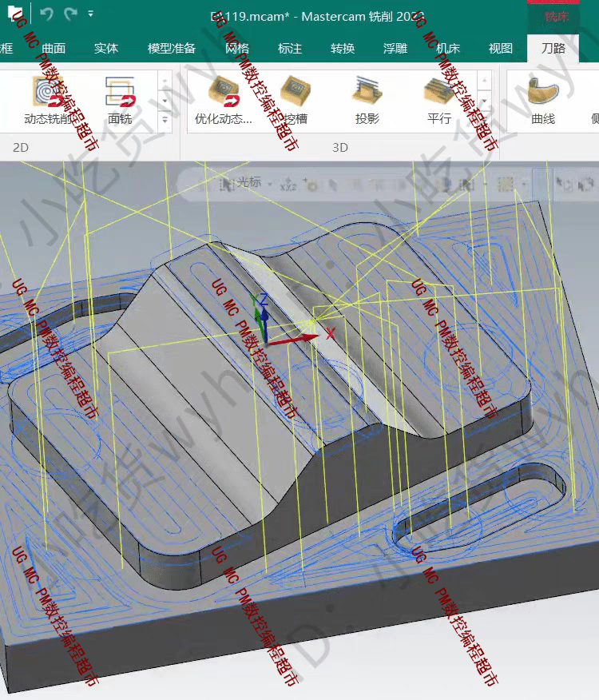Click the 光标 cursor selection button
Viewport: 599px width, 700px height.
point(240,182)
